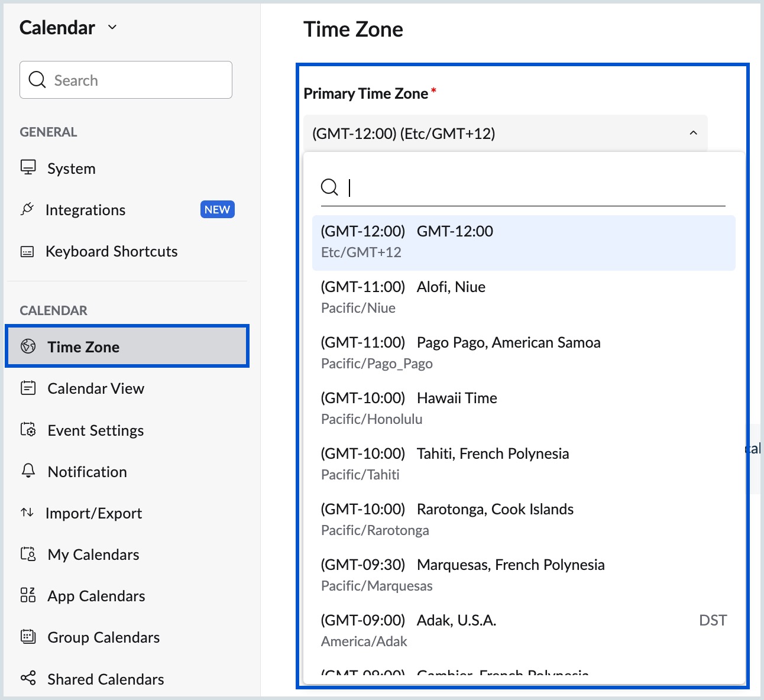Click the Shared Calendars share icon

[28, 678]
